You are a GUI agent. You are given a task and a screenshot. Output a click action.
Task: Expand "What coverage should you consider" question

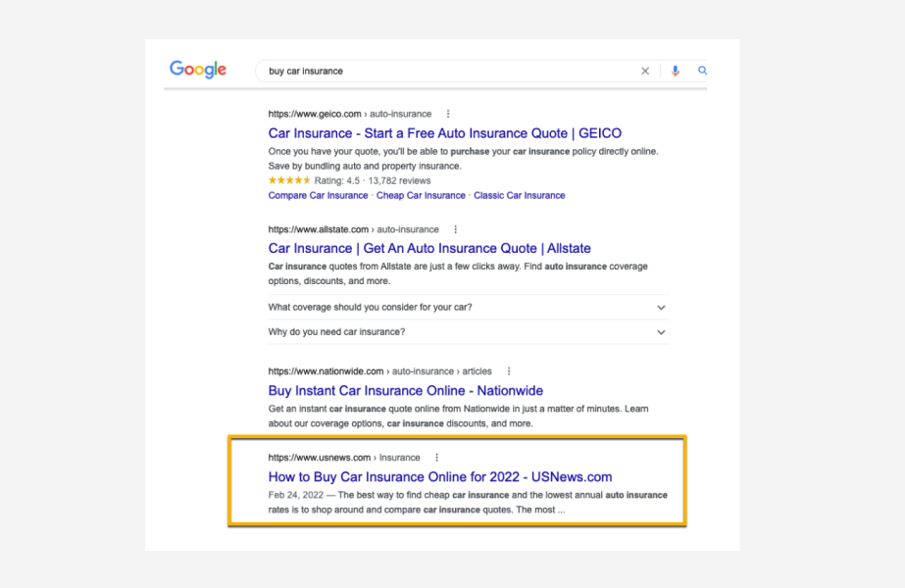661,308
